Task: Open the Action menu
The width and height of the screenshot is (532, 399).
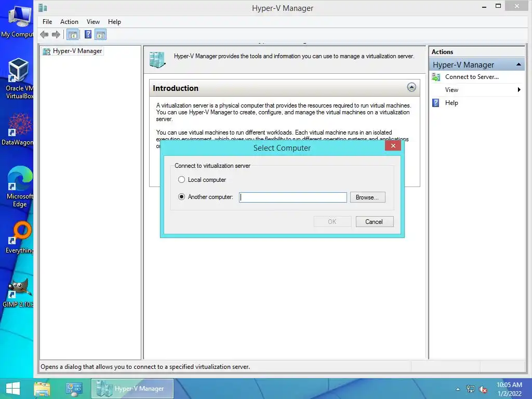Action: pyautogui.click(x=69, y=22)
